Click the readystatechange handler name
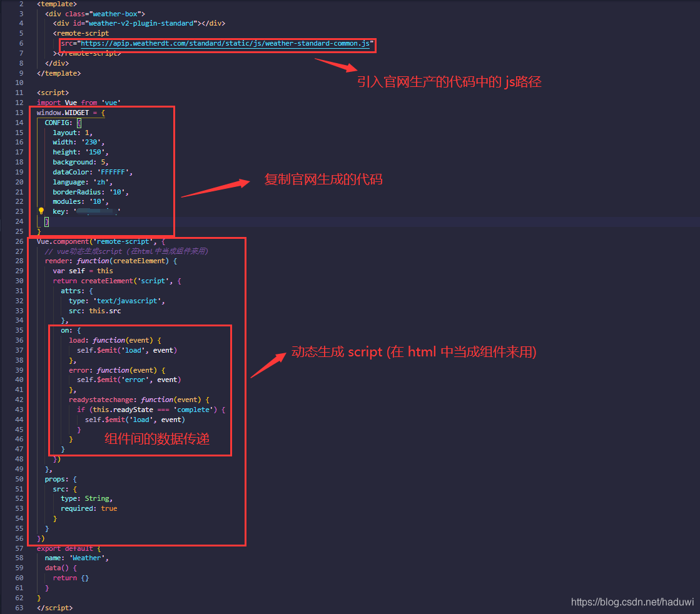The width and height of the screenshot is (700, 614). pos(101,400)
